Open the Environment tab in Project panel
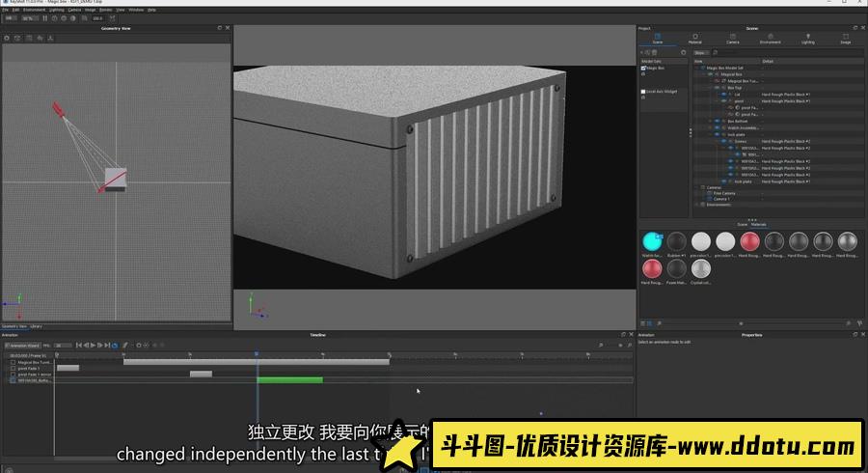This screenshot has width=868, height=473. 770,39
